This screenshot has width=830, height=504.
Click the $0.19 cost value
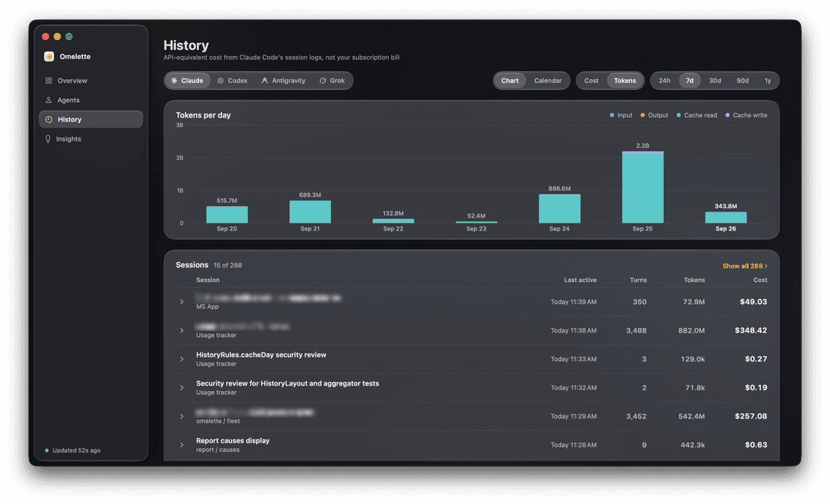click(756, 387)
